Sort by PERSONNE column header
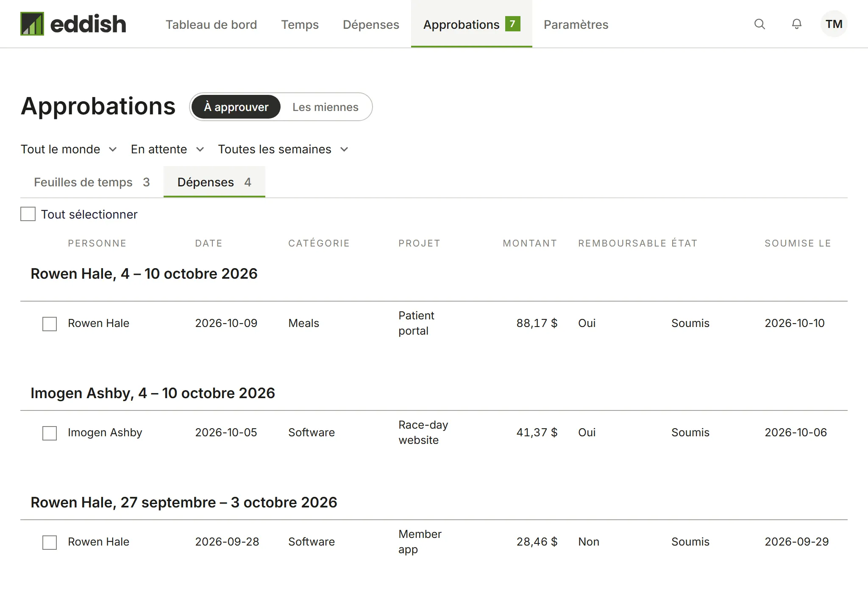 (97, 243)
